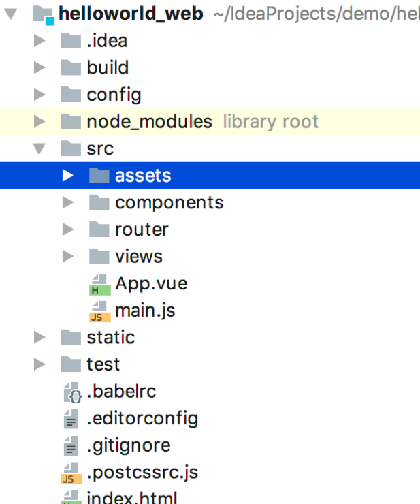Click the .postcssrc.js file icon
The width and height of the screenshot is (420, 504).
tap(71, 473)
